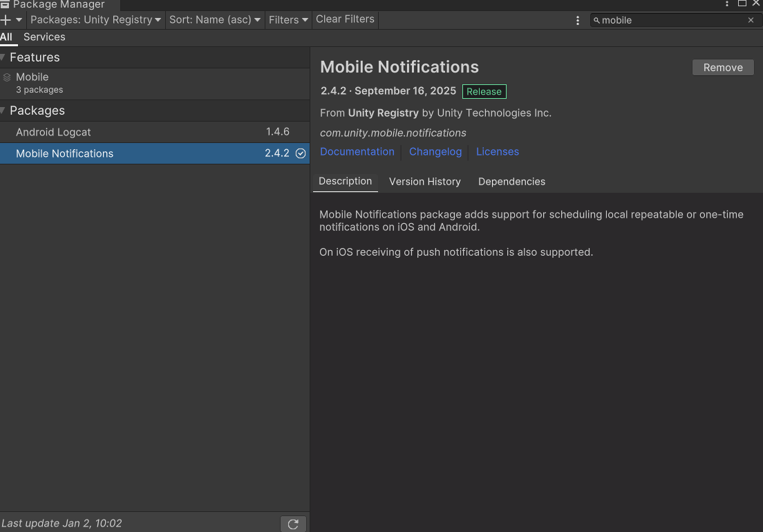Screen dimensions: 763x532
Task: Switch to the Dependencies tab
Action: pos(511,182)
